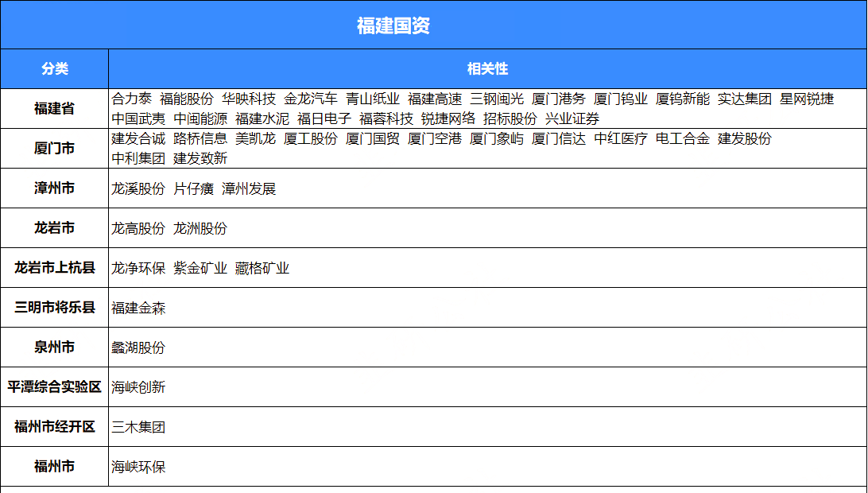The image size is (868, 493).
Task: Select the 龙岩市 category cell
Action: coord(55,228)
